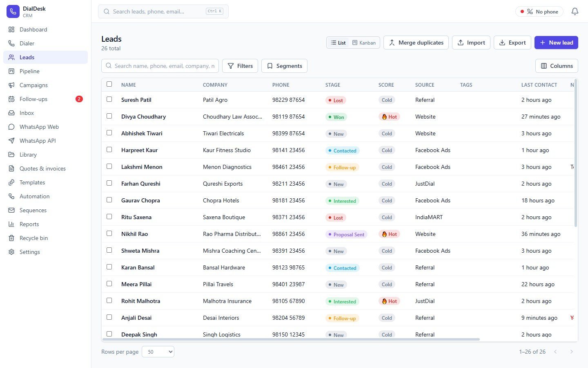Go to previous page arrow
Screen dimensions: 588x368
point(555,352)
